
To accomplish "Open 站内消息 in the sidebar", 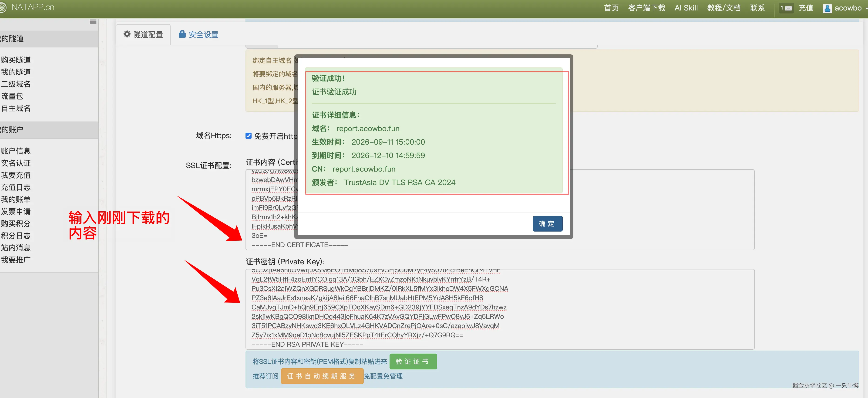I will 16,248.
